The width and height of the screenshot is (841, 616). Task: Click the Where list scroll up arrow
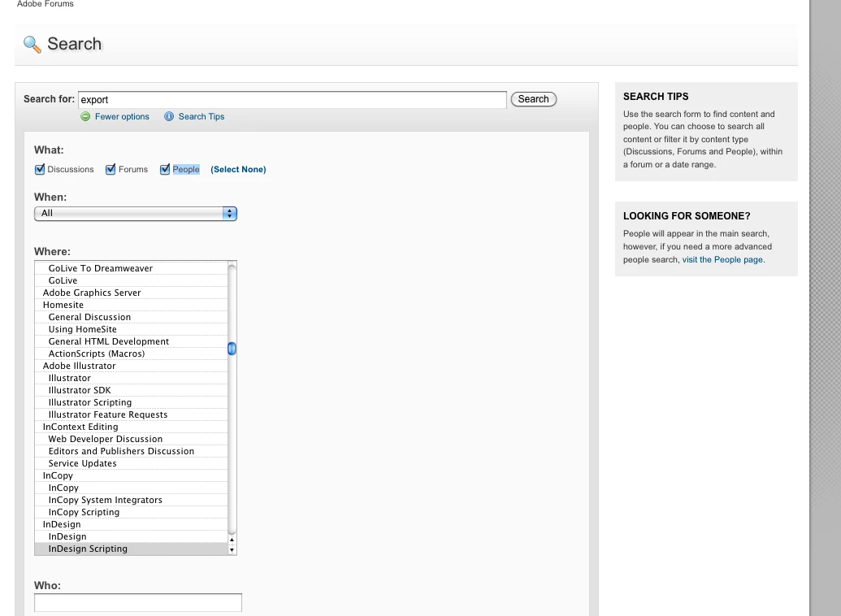[x=232, y=540]
